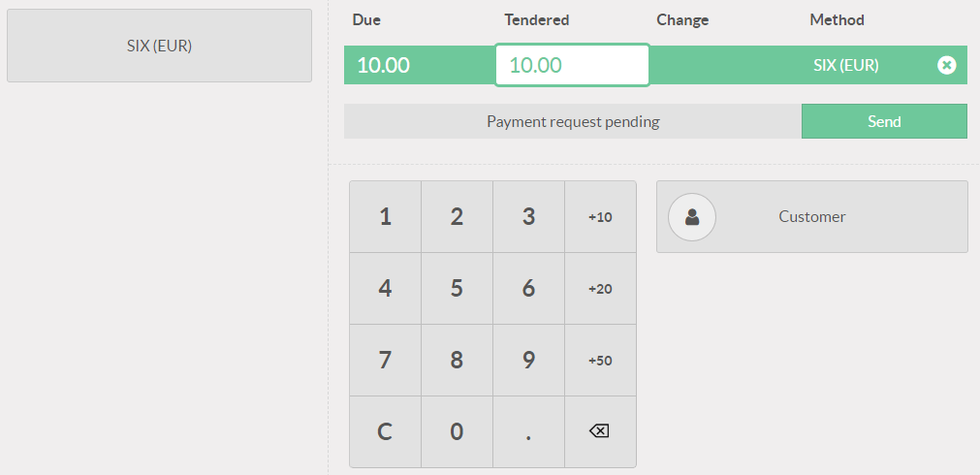Click the Tendered amount field
This screenshot has width=980, height=475.
[x=572, y=65]
